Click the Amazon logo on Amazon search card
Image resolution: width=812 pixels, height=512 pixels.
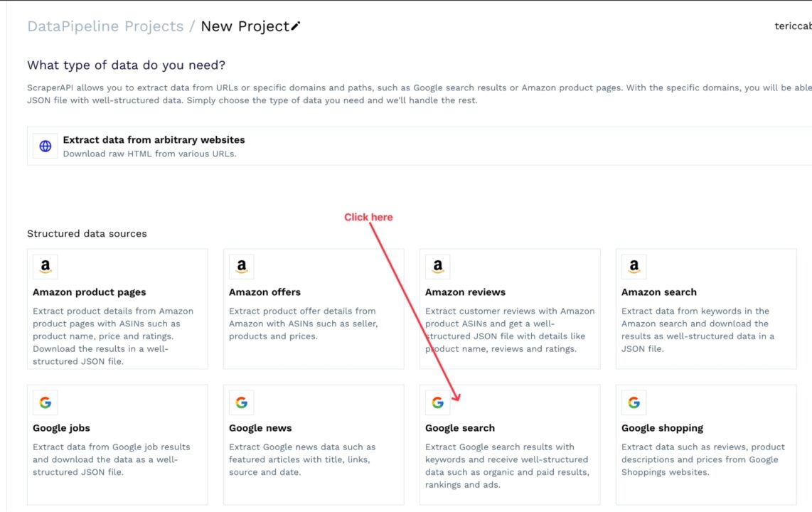[x=634, y=267]
